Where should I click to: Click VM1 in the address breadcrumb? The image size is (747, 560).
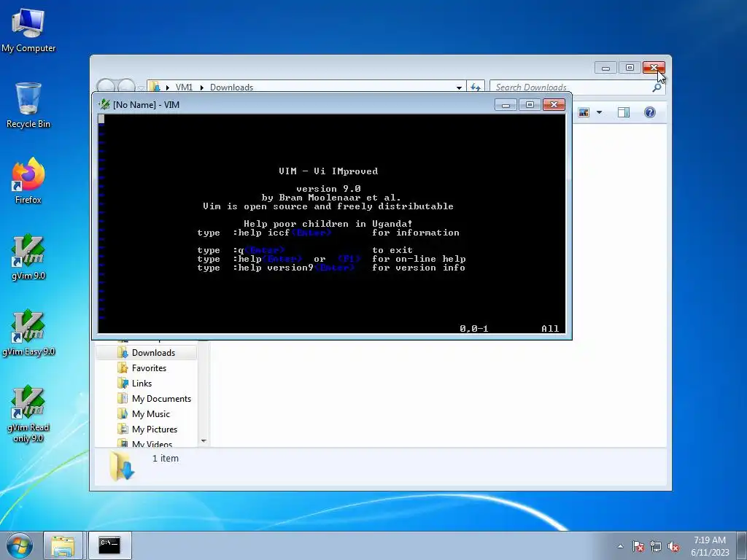click(x=184, y=87)
